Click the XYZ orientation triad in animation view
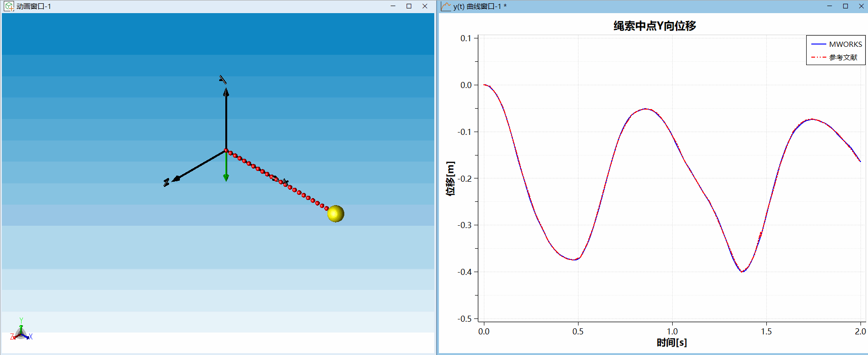This screenshot has height=355, width=868. click(x=21, y=330)
